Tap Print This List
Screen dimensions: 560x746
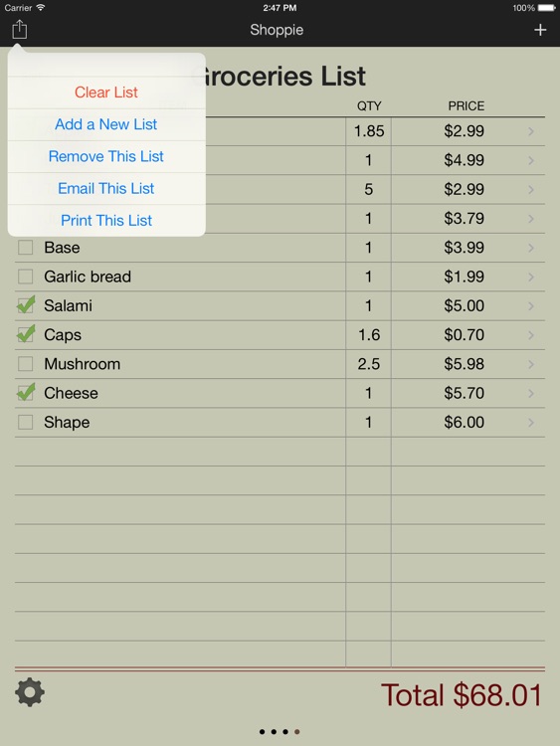106,220
